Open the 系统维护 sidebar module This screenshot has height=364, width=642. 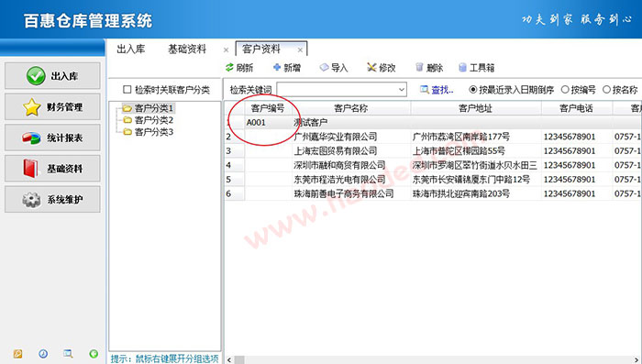52,199
